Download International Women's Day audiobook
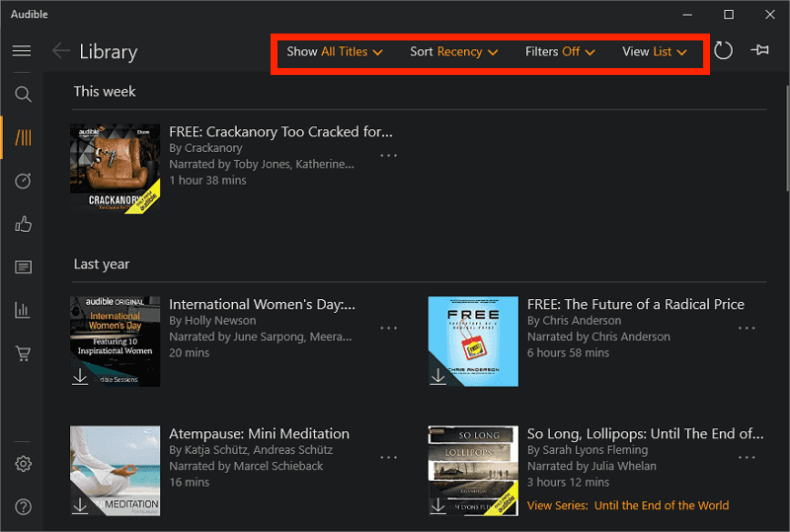The width and height of the screenshot is (790, 532). coord(80,376)
